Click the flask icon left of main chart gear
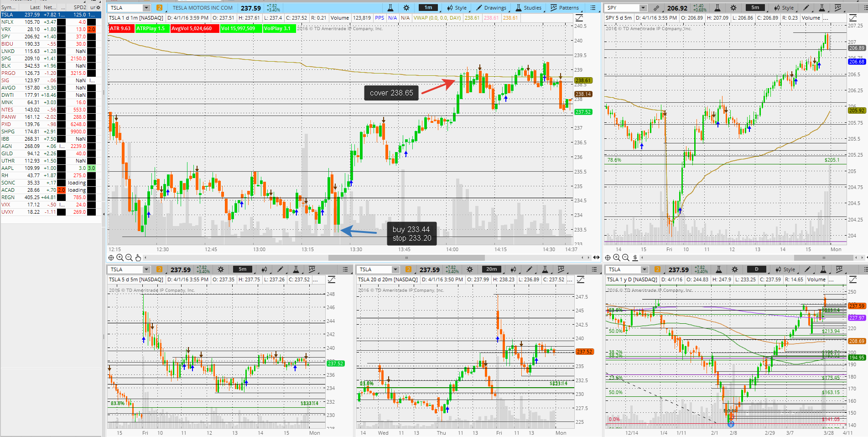 (390, 8)
